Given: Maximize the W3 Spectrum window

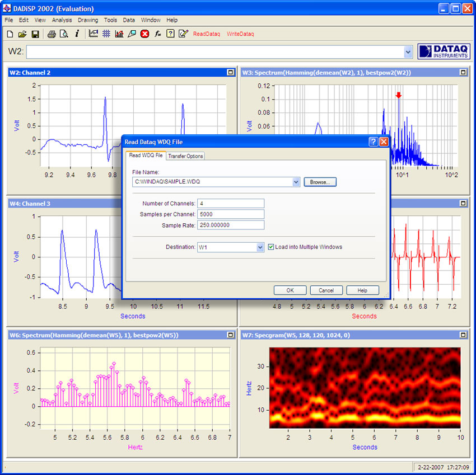Looking at the screenshot, I should tap(463, 73).
